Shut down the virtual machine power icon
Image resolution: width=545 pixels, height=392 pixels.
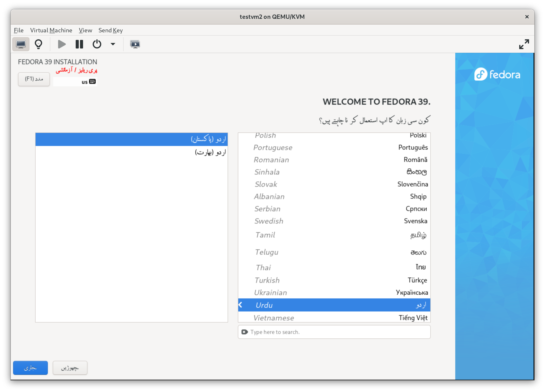97,44
